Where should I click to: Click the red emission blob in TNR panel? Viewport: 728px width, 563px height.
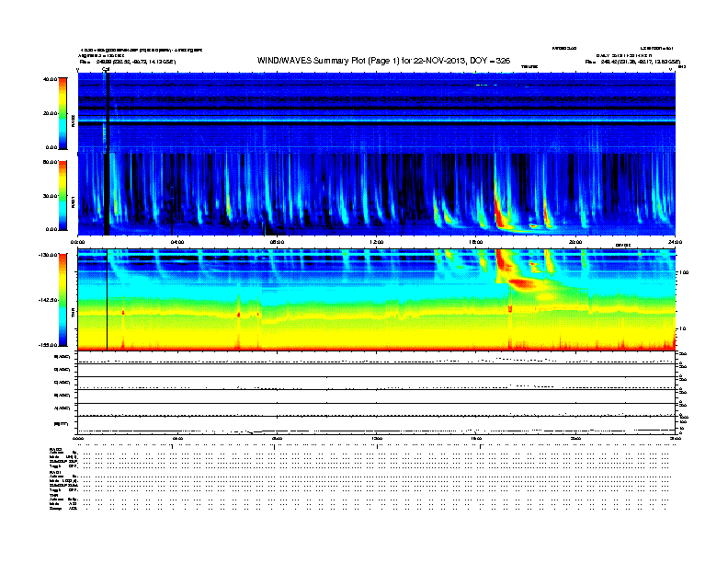click(522, 283)
